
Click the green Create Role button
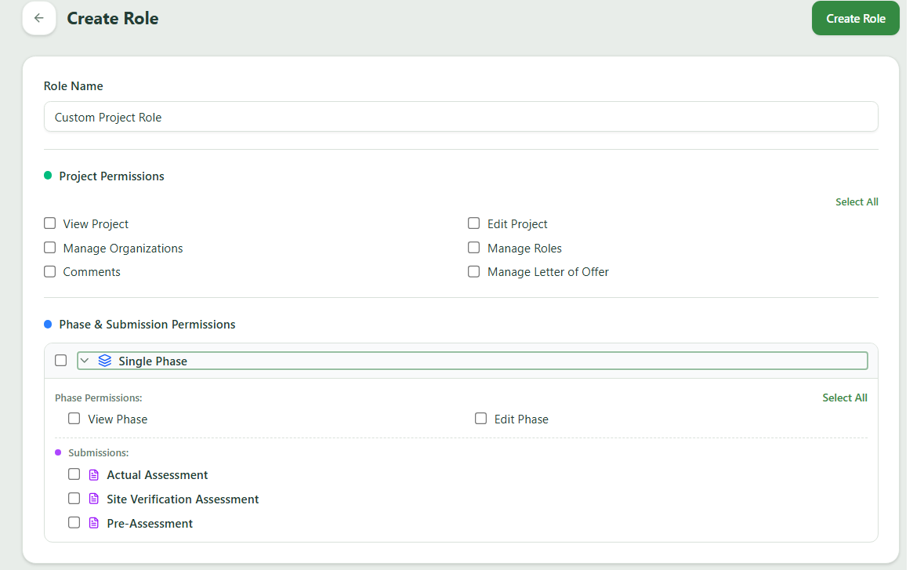(x=856, y=18)
